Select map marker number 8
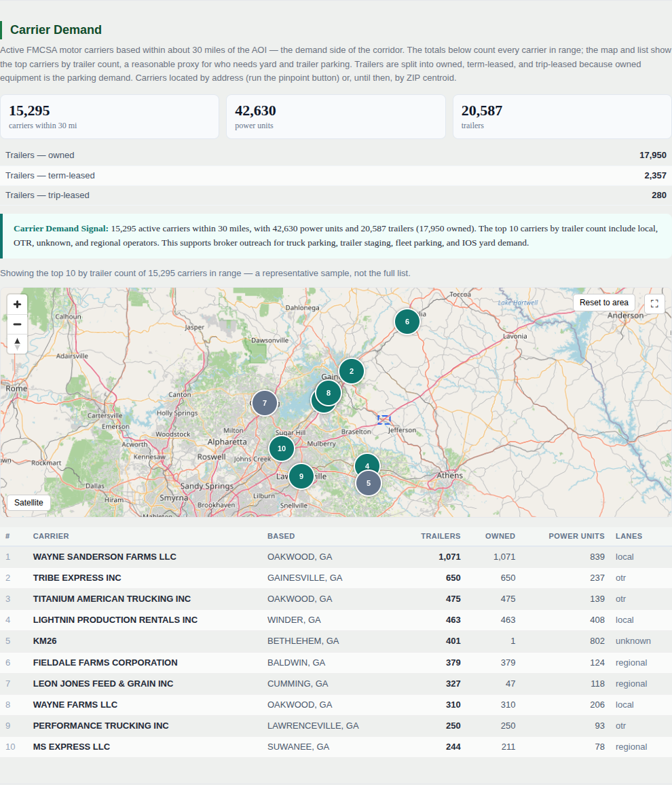672x785 pixels. [329, 393]
